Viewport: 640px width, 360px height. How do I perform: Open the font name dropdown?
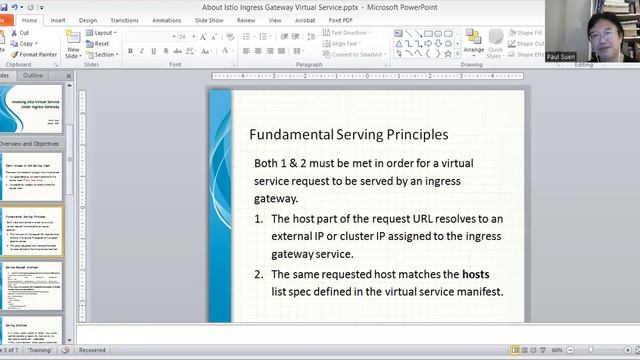(x=174, y=37)
